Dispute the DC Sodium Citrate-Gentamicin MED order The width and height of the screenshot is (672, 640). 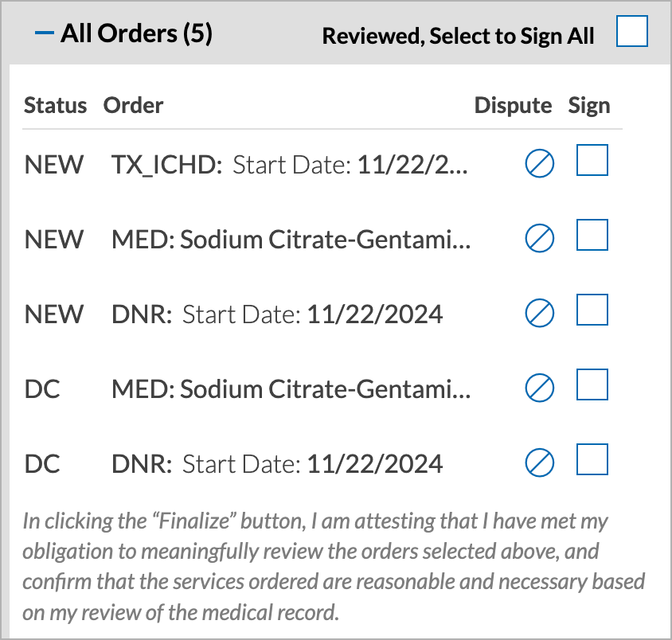(x=540, y=388)
